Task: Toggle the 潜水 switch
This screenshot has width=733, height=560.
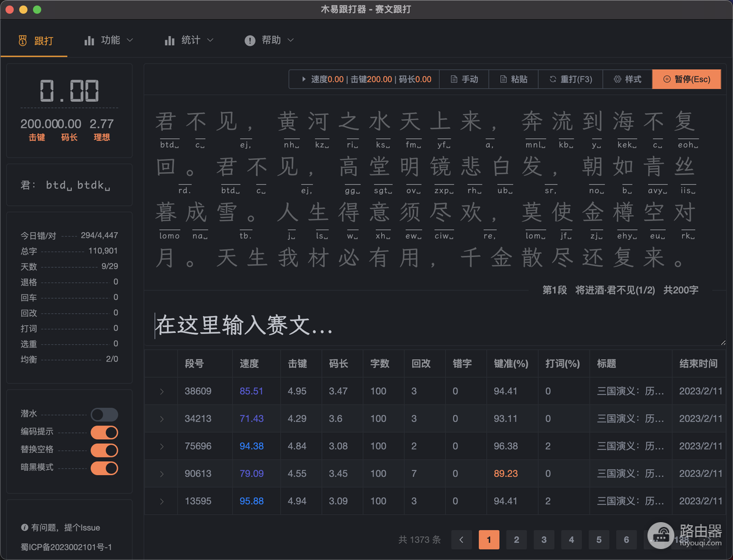Action: [104, 415]
